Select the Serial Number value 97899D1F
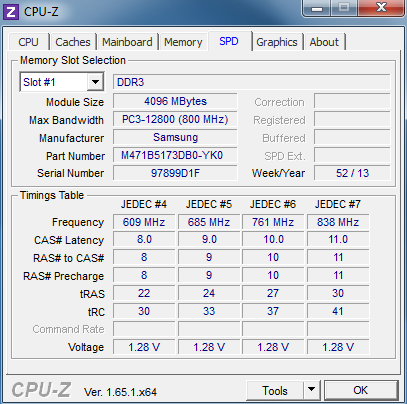The width and height of the screenshot is (407, 404). pos(175,173)
